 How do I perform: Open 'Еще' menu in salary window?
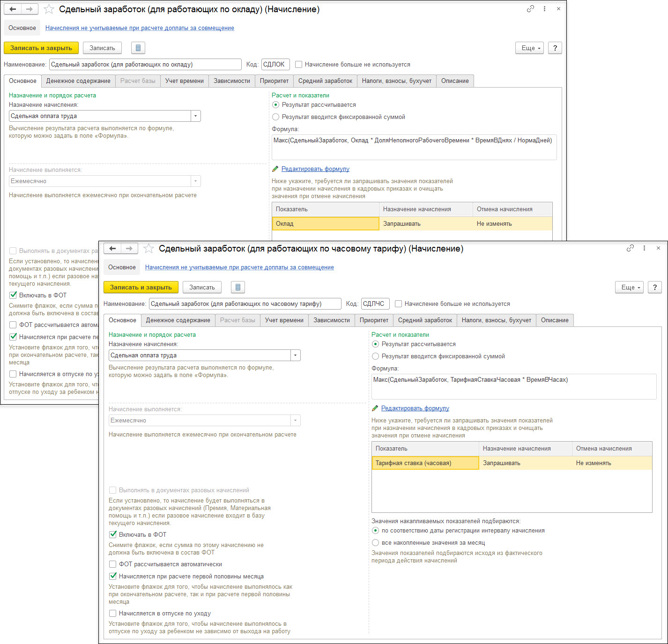(529, 48)
